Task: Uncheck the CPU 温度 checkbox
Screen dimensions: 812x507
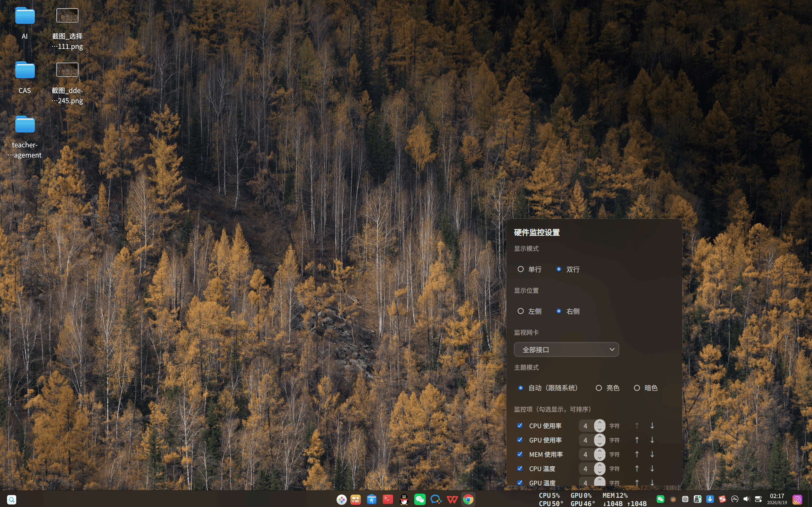Action: [520, 469]
